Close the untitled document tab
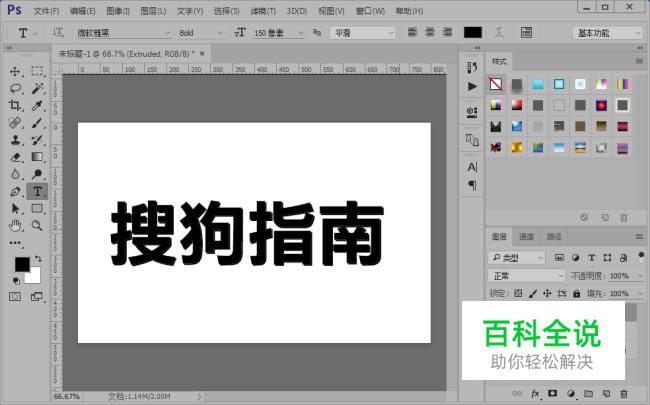The width and height of the screenshot is (650, 405). [x=202, y=53]
